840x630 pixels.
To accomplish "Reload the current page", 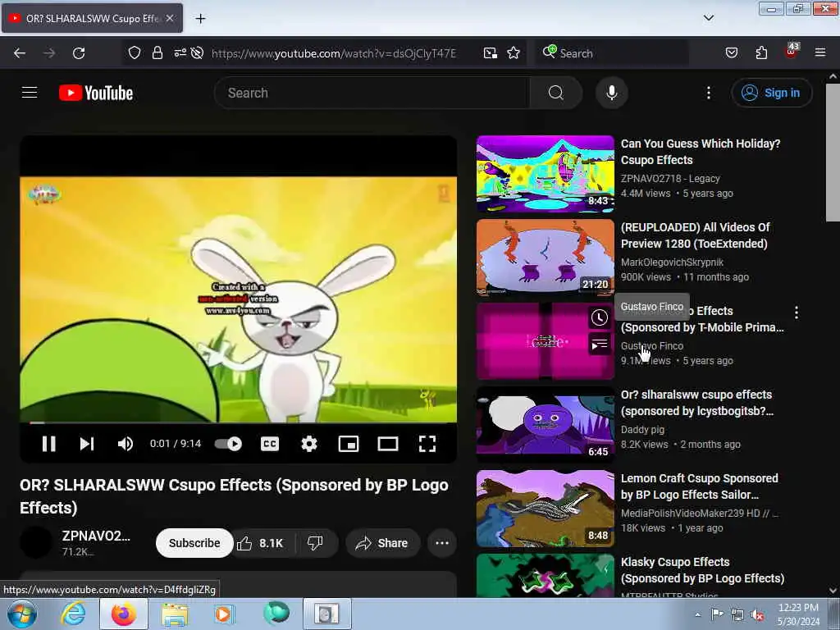I will [x=79, y=53].
